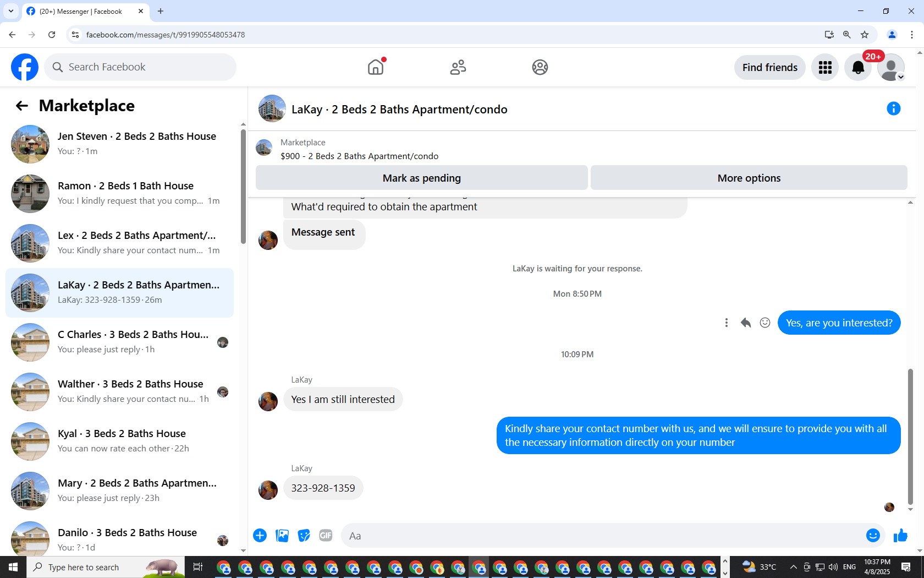Close the Messenger tab
Viewport: 924px width, 578px height.
[141, 11]
